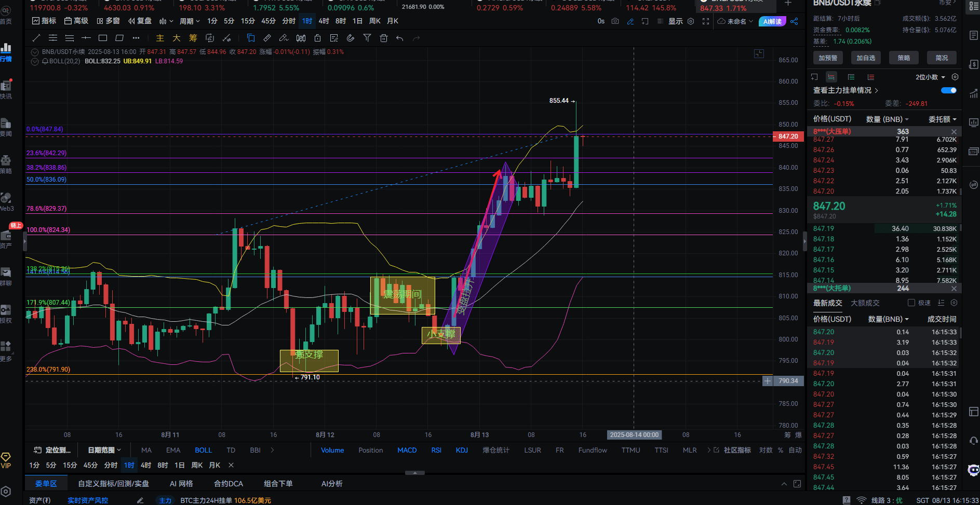Open more drawing tools ellipsis

tap(136, 38)
